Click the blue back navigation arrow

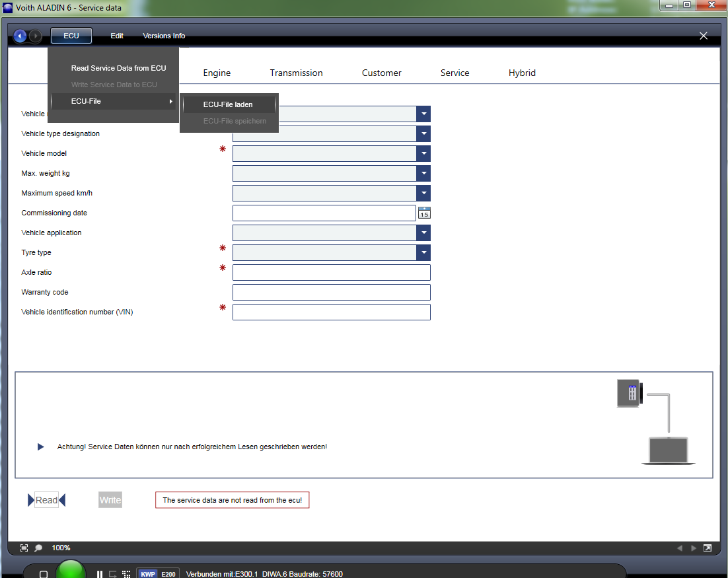pyautogui.click(x=20, y=36)
